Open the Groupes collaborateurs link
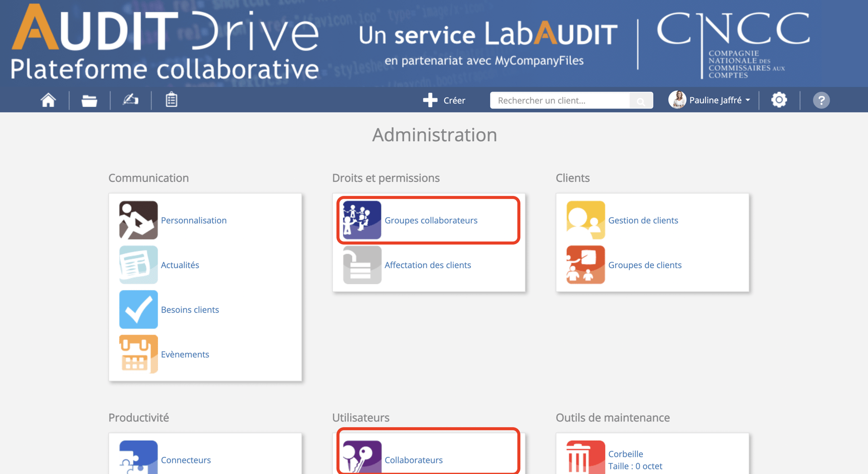 point(431,220)
